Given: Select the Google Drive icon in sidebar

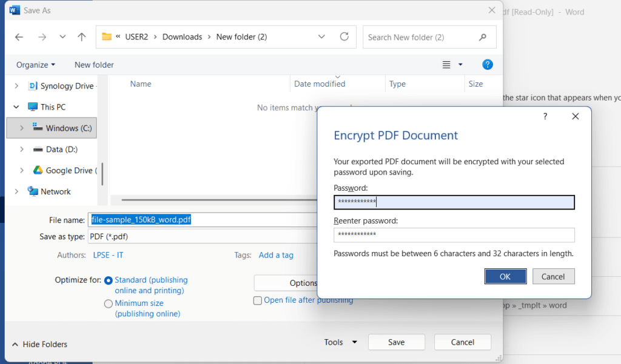Looking at the screenshot, I should [x=37, y=171].
